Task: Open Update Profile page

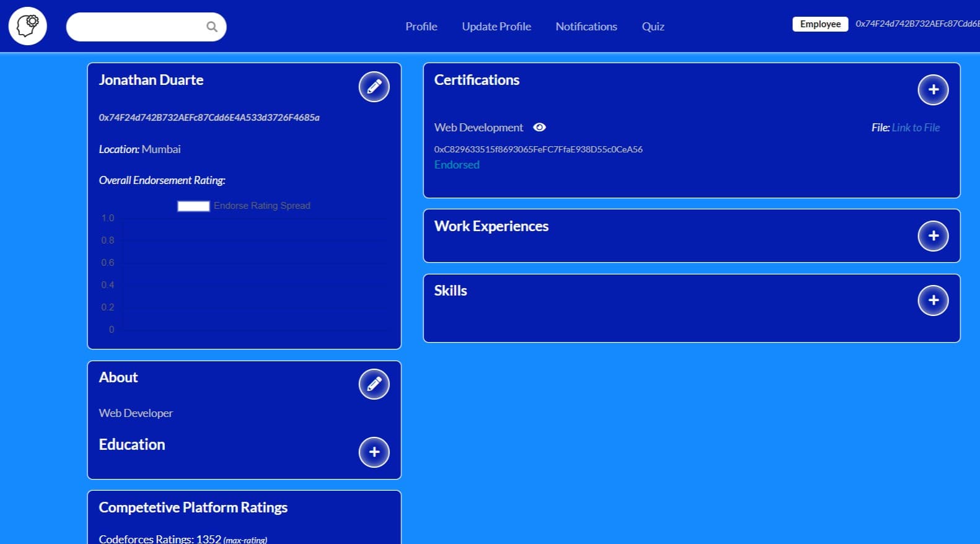Action: click(x=497, y=27)
